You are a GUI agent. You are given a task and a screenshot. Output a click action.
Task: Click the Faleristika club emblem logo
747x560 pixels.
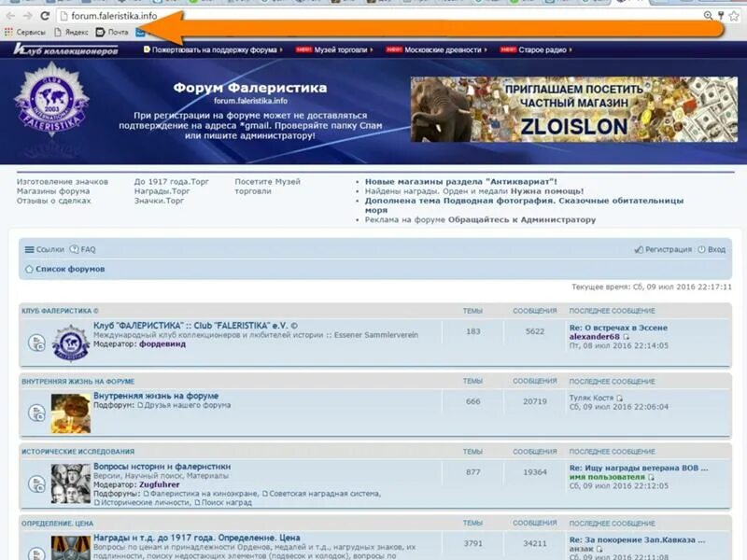tap(51, 100)
